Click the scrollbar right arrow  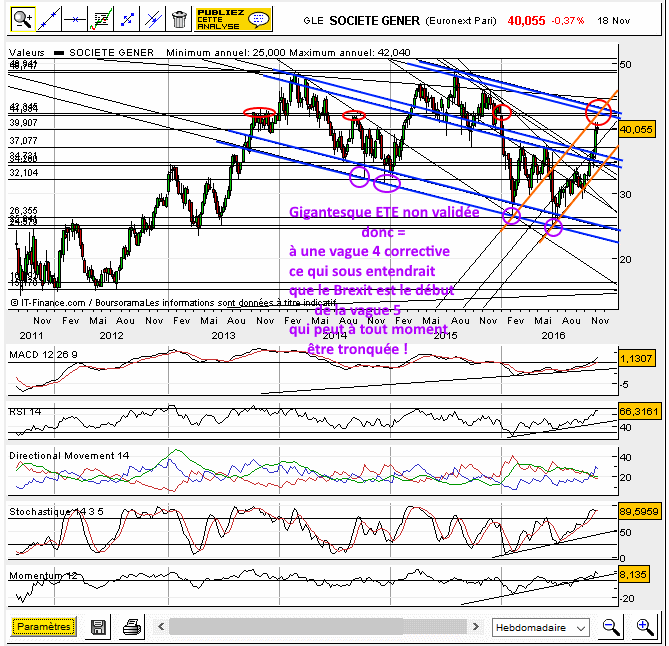(476, 626)
